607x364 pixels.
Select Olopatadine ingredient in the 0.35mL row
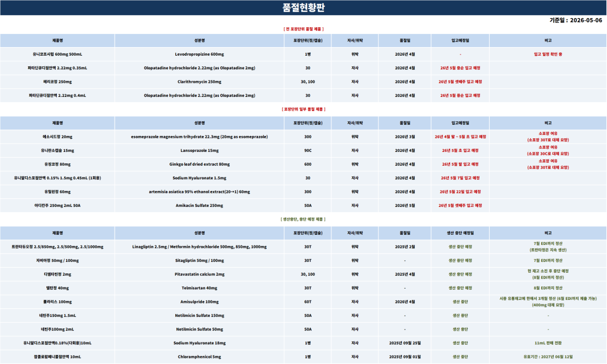click(199, 68)
